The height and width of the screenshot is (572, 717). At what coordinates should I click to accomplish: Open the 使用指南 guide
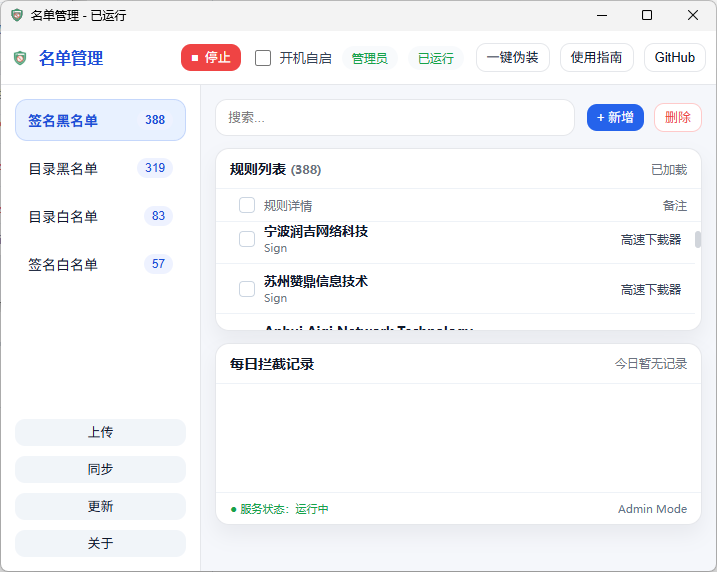[596, 58]
